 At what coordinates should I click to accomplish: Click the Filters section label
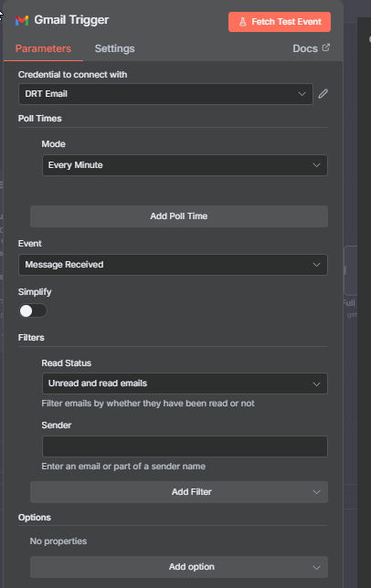[x=31, y=338]
